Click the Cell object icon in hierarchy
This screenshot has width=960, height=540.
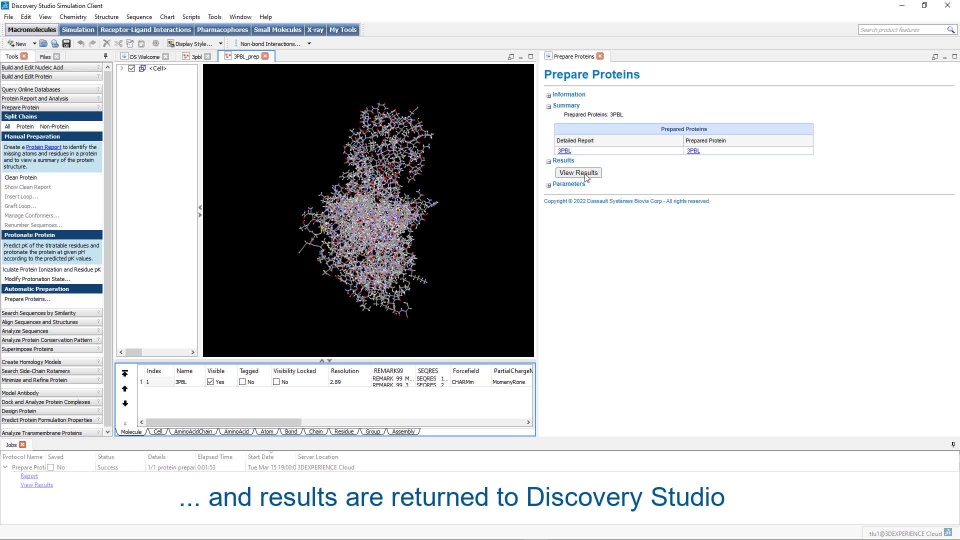[142, 69]
